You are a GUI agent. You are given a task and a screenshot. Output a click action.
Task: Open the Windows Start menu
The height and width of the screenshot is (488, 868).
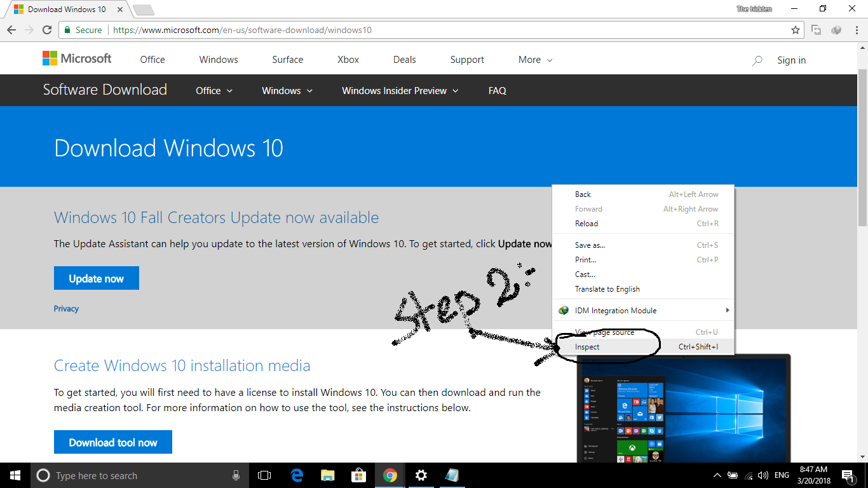pyautogui.click(x=15, y=475)
